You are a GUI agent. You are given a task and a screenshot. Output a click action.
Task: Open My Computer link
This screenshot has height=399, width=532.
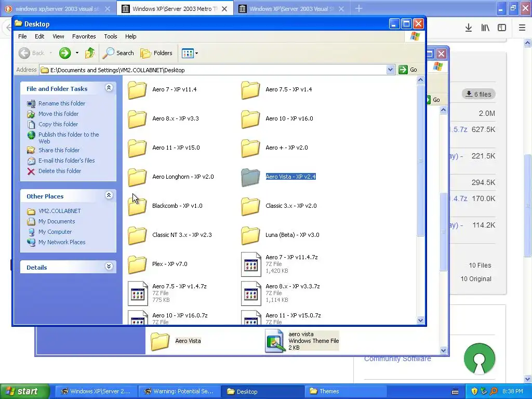(55, 232)
